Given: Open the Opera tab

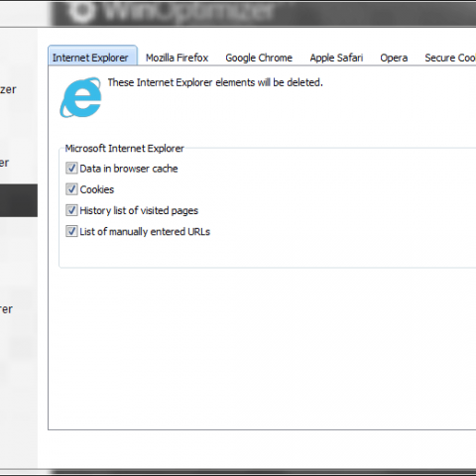Looking at the screenshot, I should [x=394, y=58].
